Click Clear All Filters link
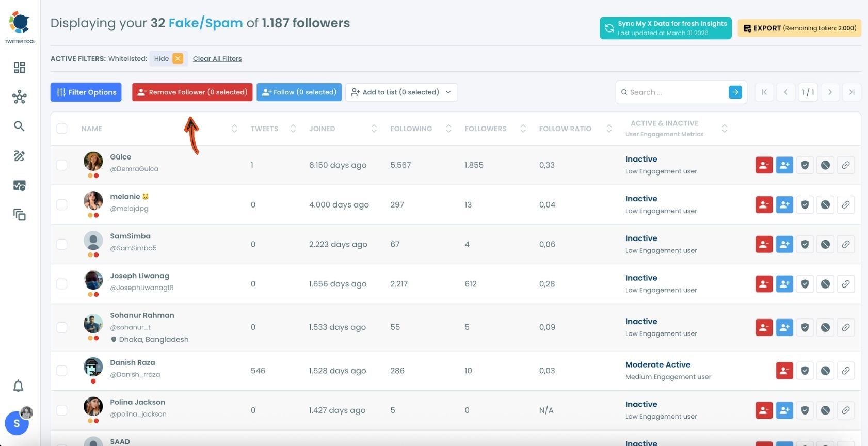 click(x=217, y=59)
